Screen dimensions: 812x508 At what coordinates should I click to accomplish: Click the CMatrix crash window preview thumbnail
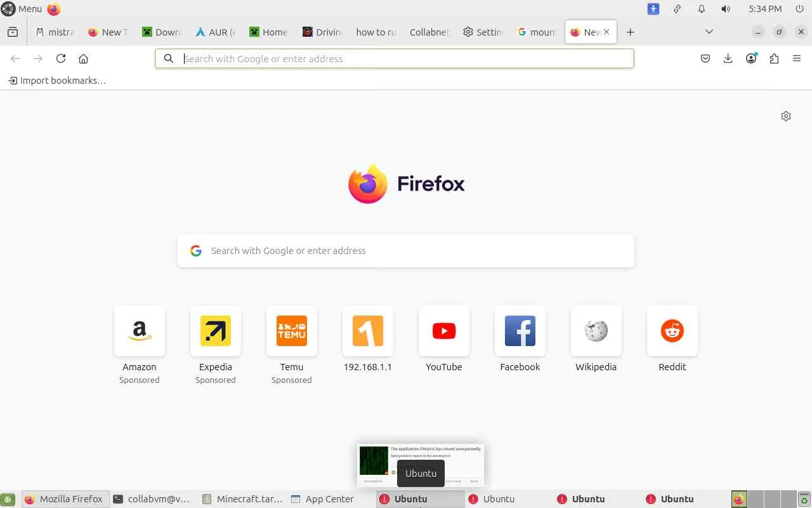click(x=421, y=465)
